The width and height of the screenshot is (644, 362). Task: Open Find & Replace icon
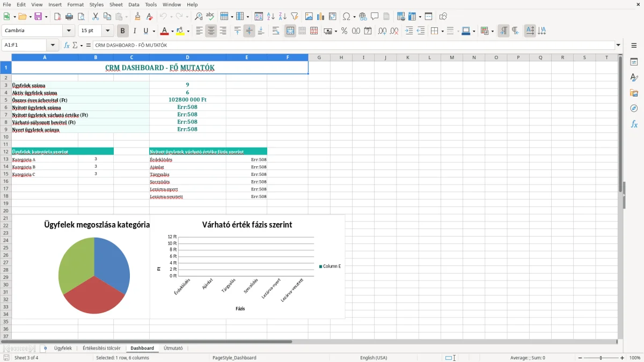(199, 17)
